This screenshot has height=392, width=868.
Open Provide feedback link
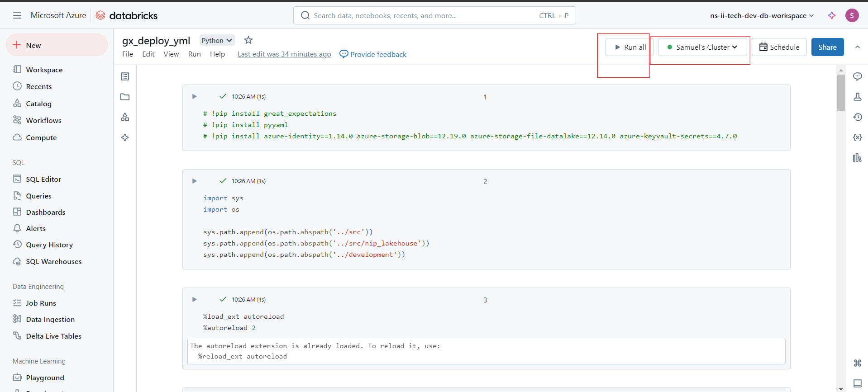(373, 54)
